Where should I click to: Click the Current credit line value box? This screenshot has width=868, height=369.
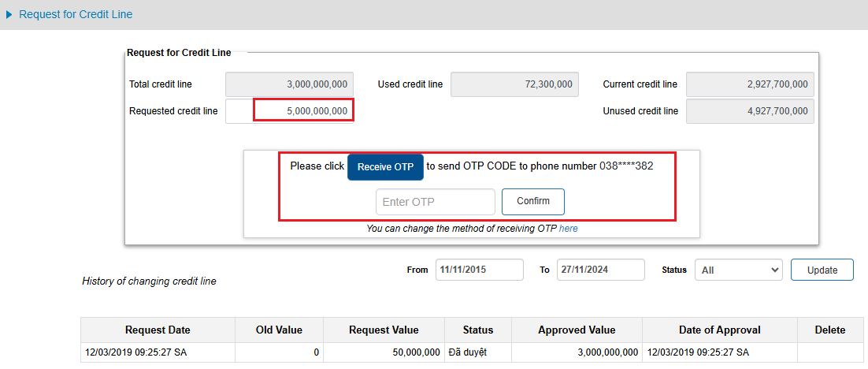750,85
